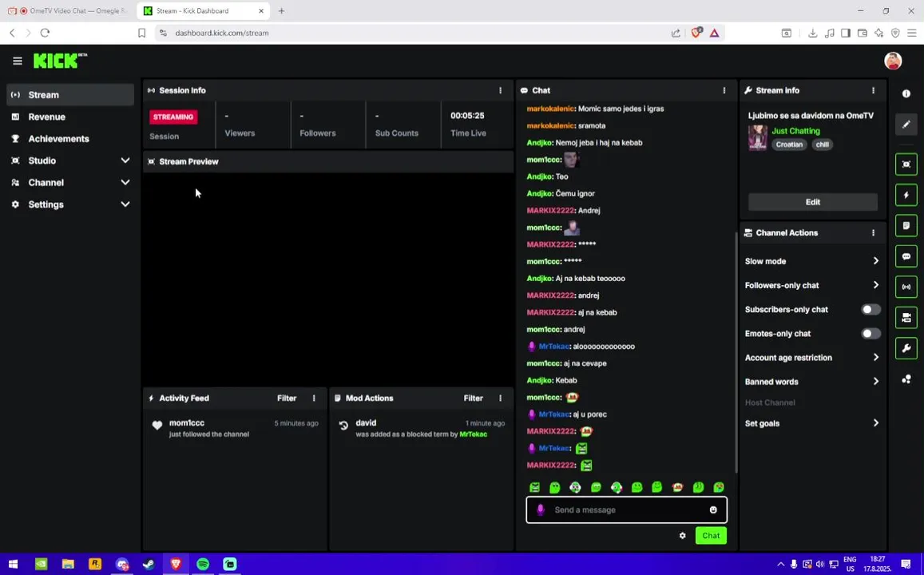Viewport: 924px width, 575px height.
Task: Toggle Activity Feed lightning icon in right sidebar
Action: (906, 195)
